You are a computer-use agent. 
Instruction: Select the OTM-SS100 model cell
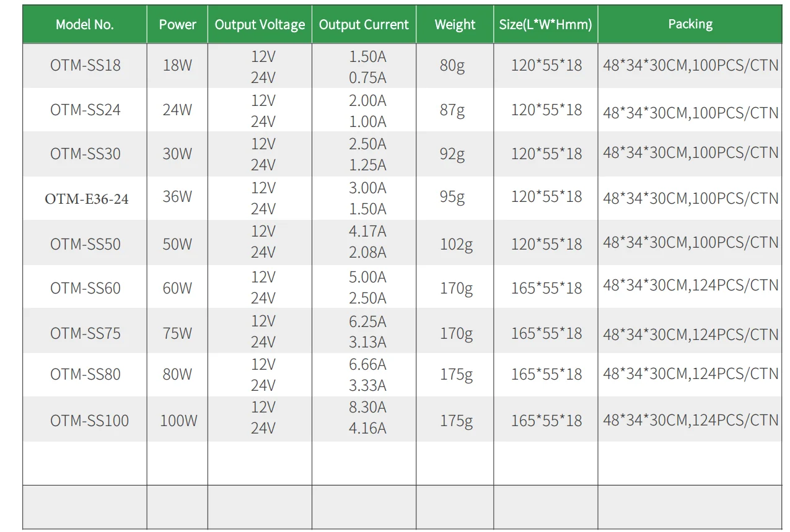[84, 420]
